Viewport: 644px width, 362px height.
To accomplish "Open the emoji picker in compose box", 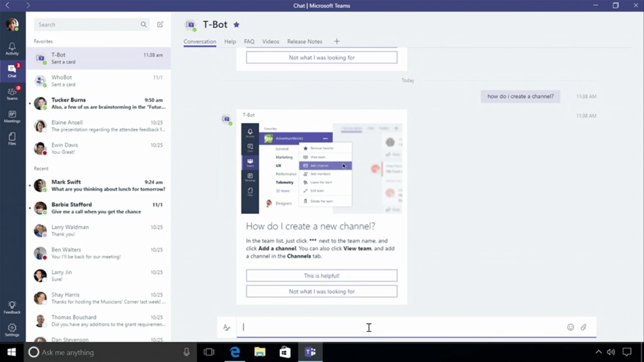I will 570,327.
